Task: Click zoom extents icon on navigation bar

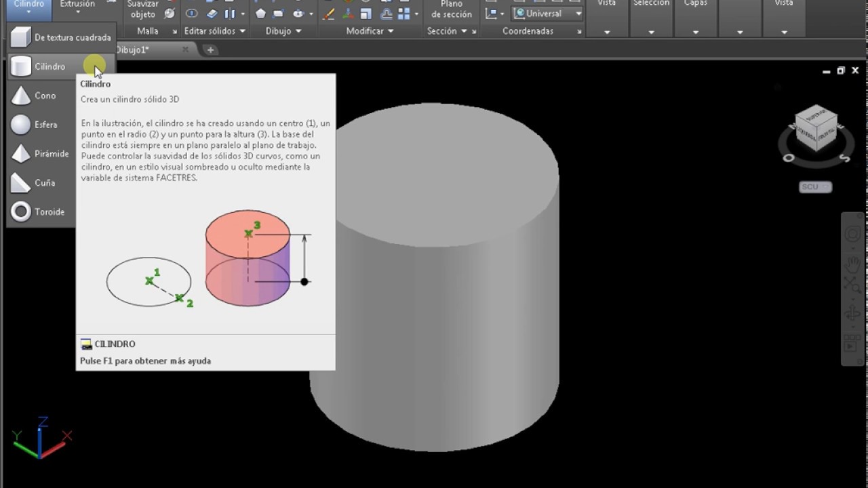Action: (852, 285)
